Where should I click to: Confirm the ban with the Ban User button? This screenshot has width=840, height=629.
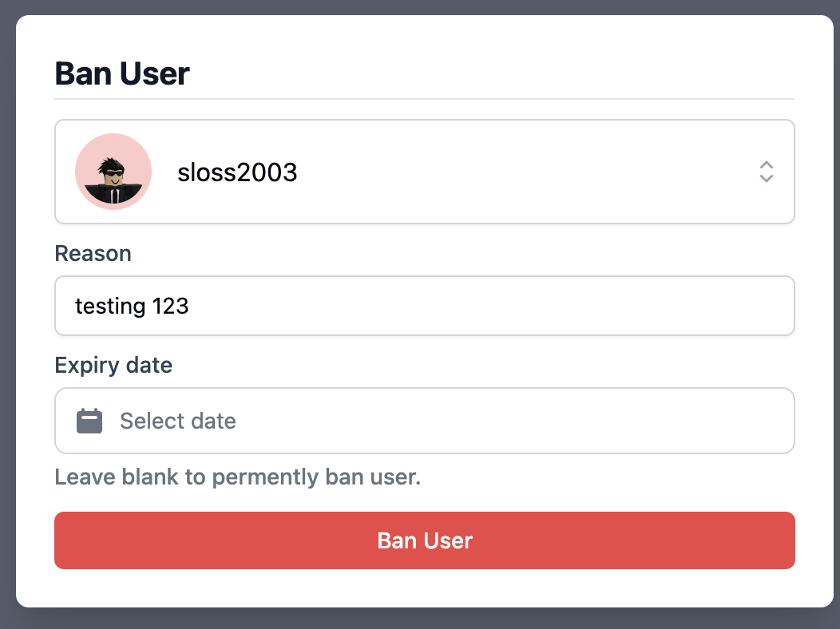(x=424, y=540)
